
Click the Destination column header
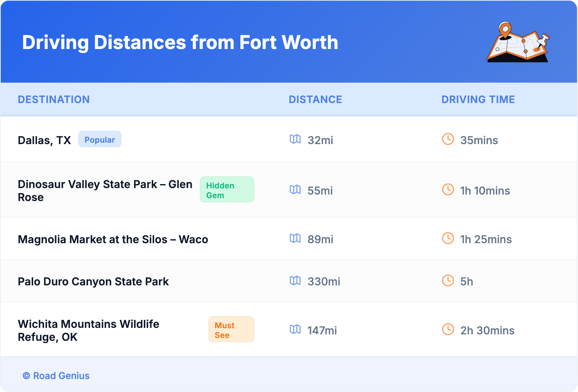click(54, 99)
